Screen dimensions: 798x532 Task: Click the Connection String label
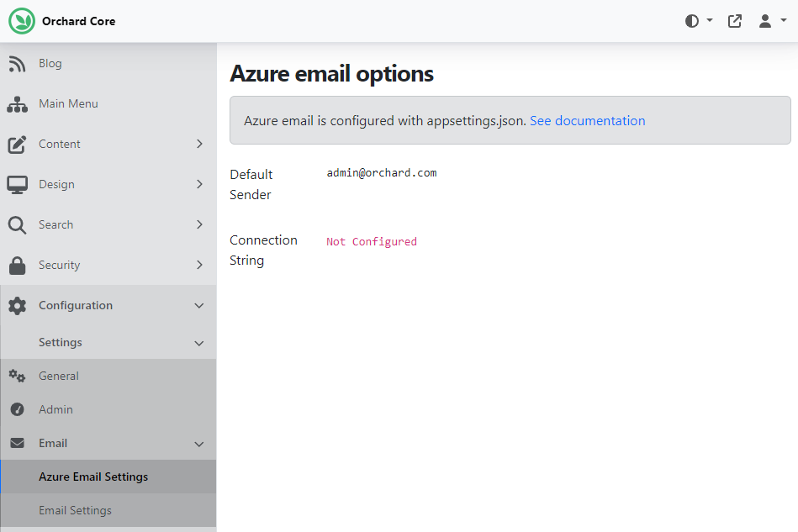[264, 250]
